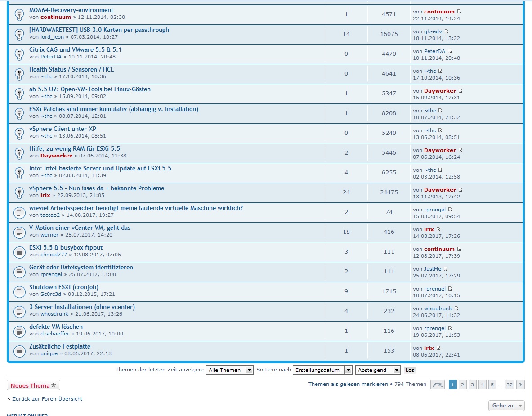
Task: Click the Neues Thema button
Action: 33,385
